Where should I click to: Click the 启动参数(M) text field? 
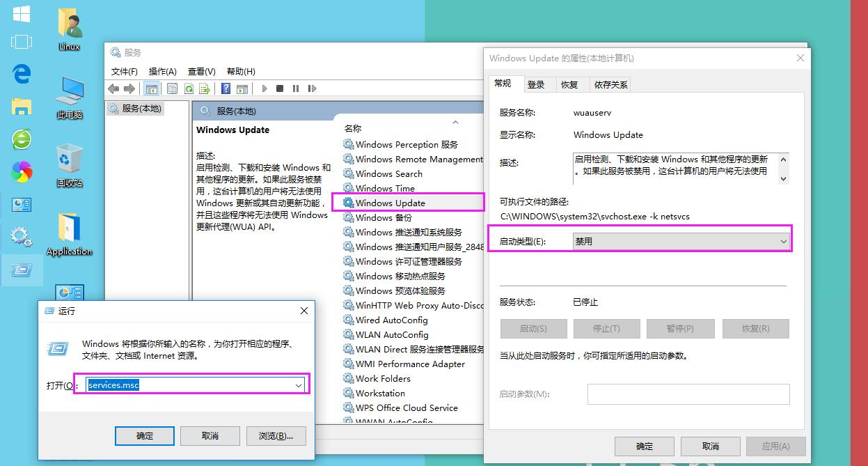688,394
